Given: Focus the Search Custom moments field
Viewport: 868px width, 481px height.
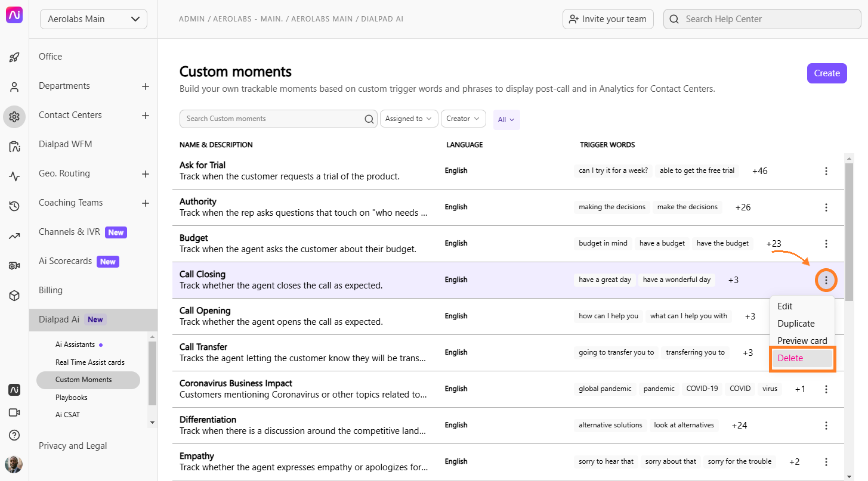Looking at the screenshot, I should (279, 119).
